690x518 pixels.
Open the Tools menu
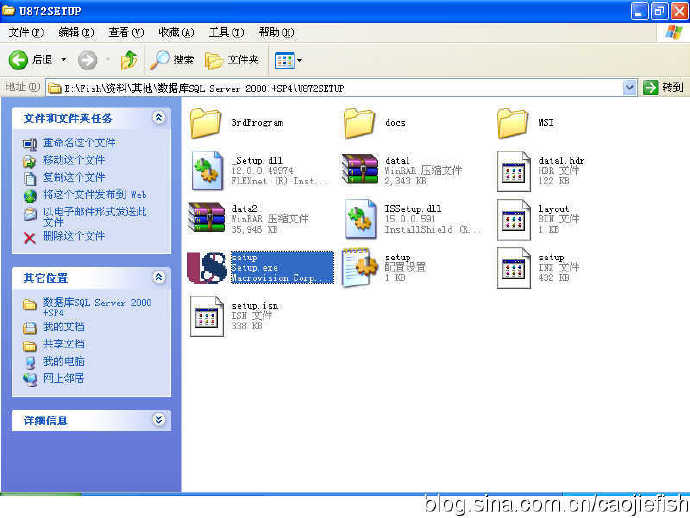pos(226,32)
